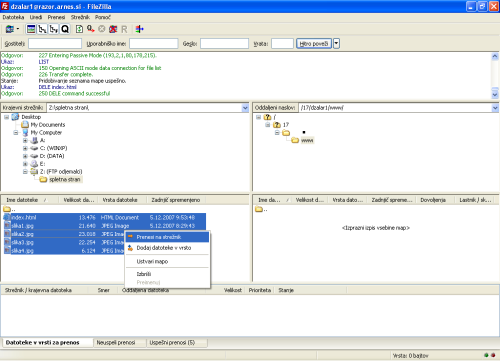Open the Uredi menu
This screenshot has height=361, width=500.
pyautogui.click(x=36, y=17)
